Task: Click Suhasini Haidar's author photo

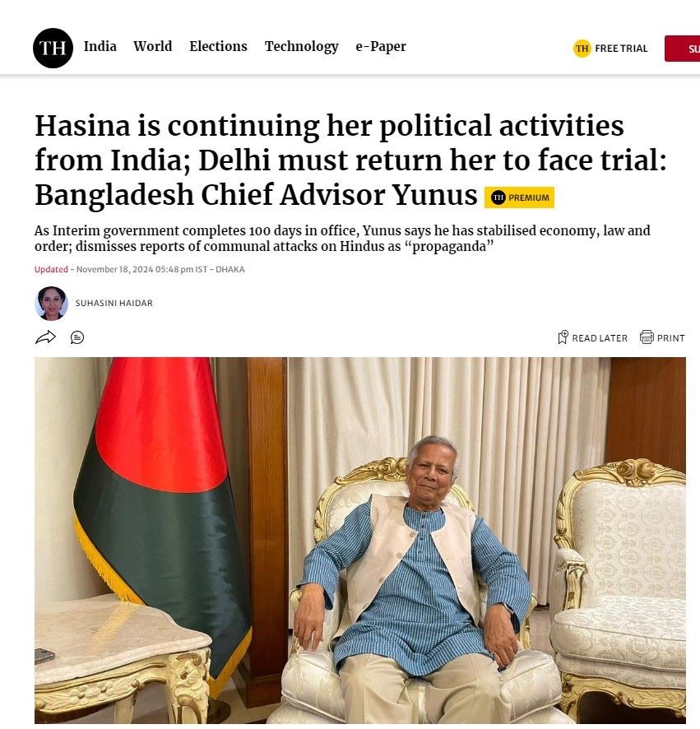Action: 51,303
